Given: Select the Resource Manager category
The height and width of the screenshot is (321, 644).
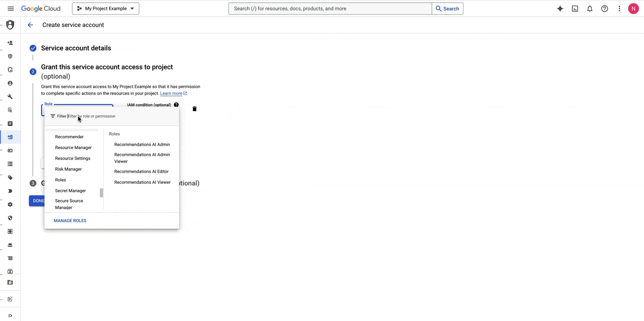Looking at the screenshot, I should 73,148.
